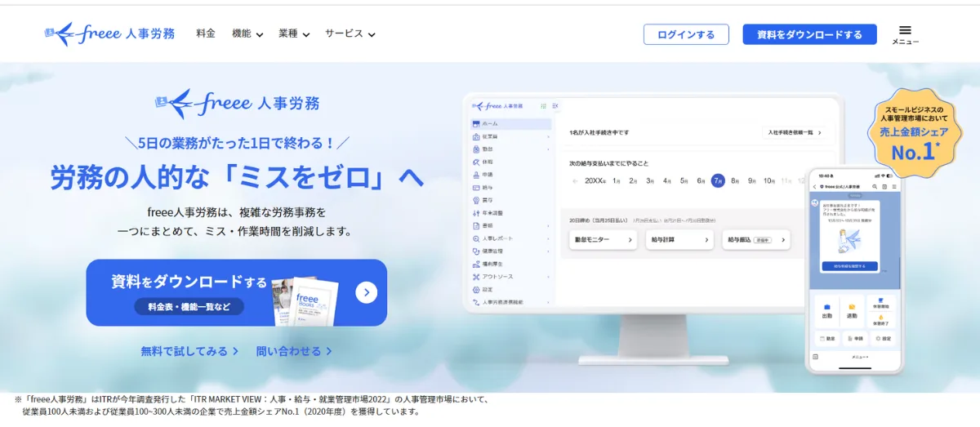Screen dimensions: 980x427
Task: Click the No.1 売上金額シェア badge
Action: point(915,134)
